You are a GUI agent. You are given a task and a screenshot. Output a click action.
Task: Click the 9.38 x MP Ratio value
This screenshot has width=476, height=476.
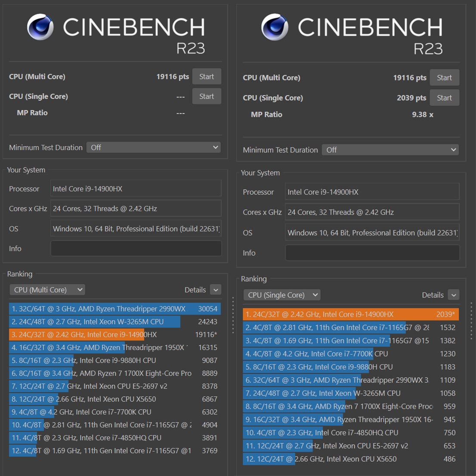(423, 114)
